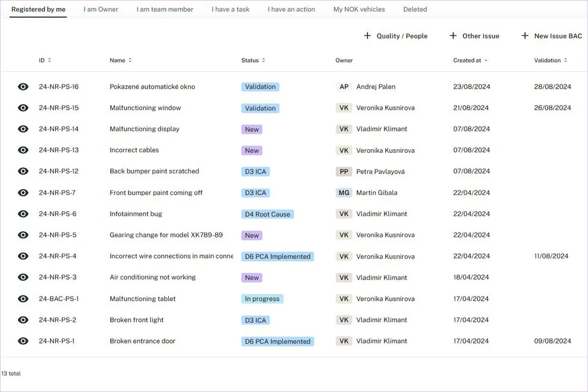
Task: Sort the table by Status column
Action: point(253,60)
